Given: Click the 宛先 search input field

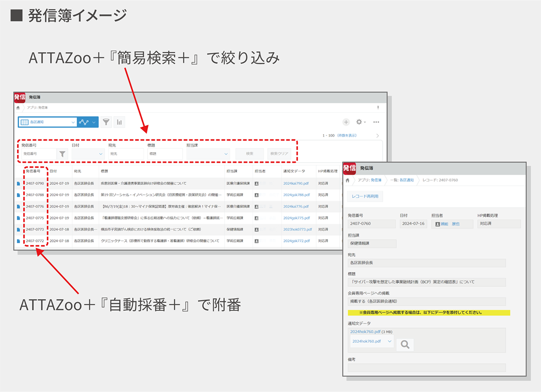Looking at the screenshot, I should (x=126, y=154).
